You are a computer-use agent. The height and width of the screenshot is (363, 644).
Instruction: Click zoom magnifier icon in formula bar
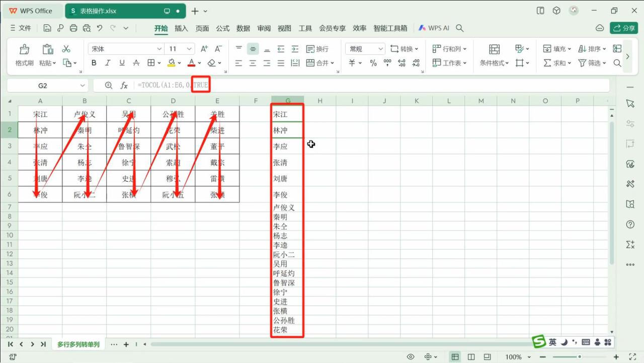[108, 86]
